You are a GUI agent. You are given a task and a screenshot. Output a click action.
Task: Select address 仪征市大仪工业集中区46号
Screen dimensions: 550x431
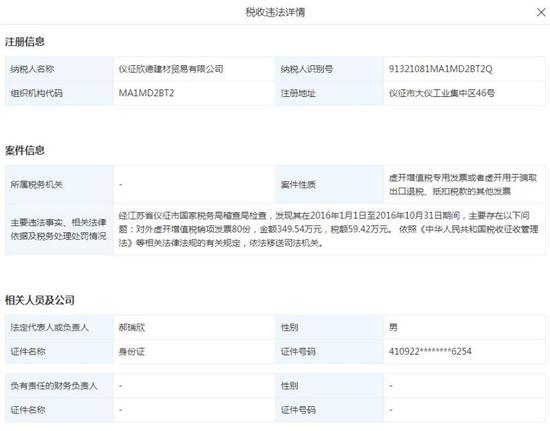coord(442,93)
